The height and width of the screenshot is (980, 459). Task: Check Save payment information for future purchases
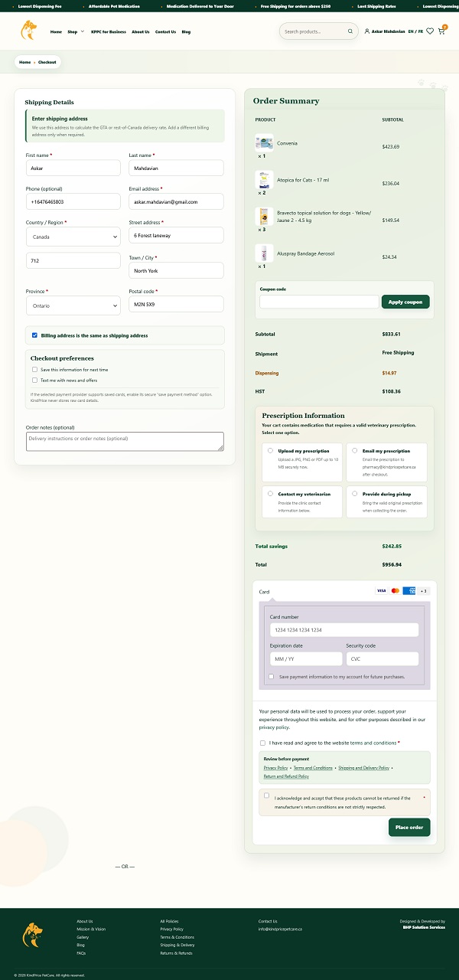coord(272,677)
